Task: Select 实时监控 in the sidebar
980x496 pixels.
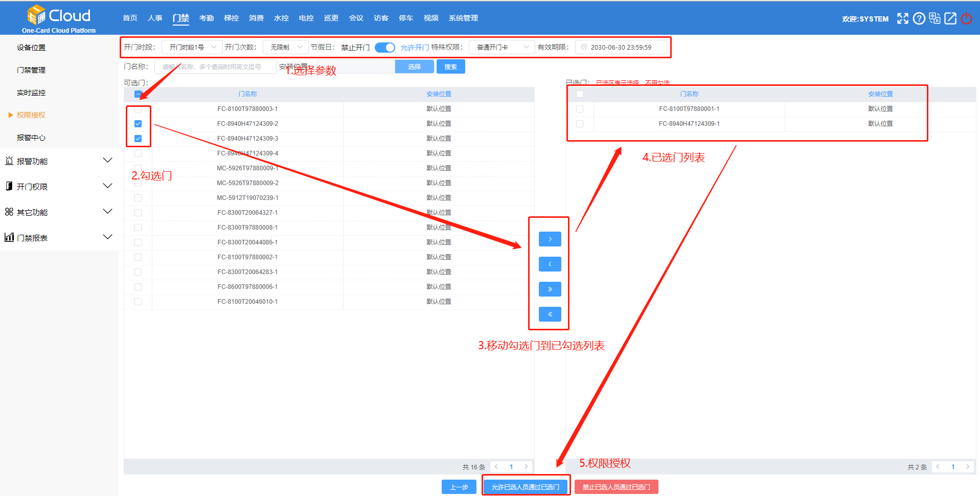Action: coord(31,93)
